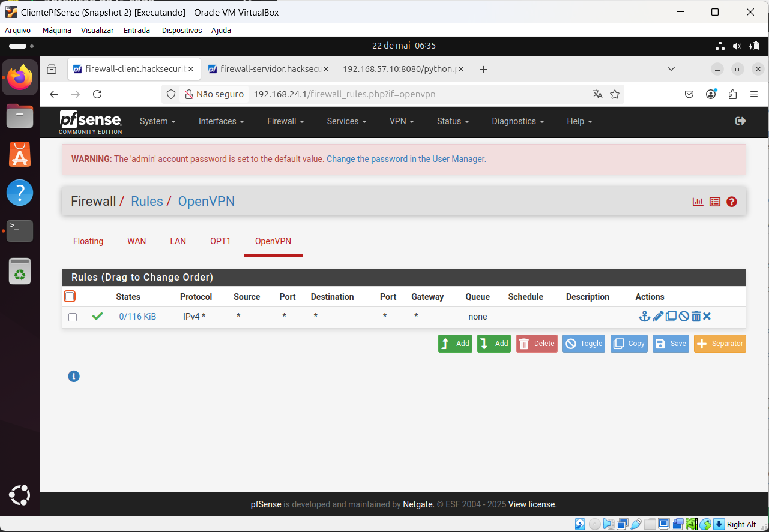
Task: Open the Firefox account profile icon
Action: 711,94
